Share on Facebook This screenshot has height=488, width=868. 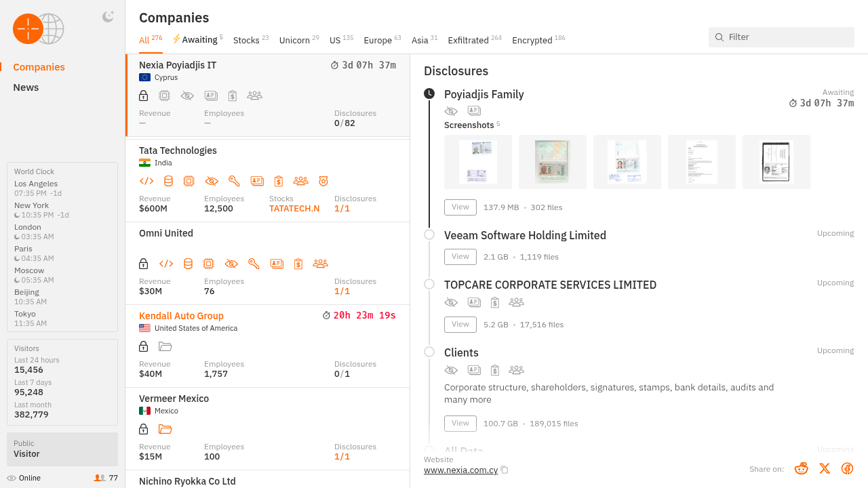(x=847, y=468)
